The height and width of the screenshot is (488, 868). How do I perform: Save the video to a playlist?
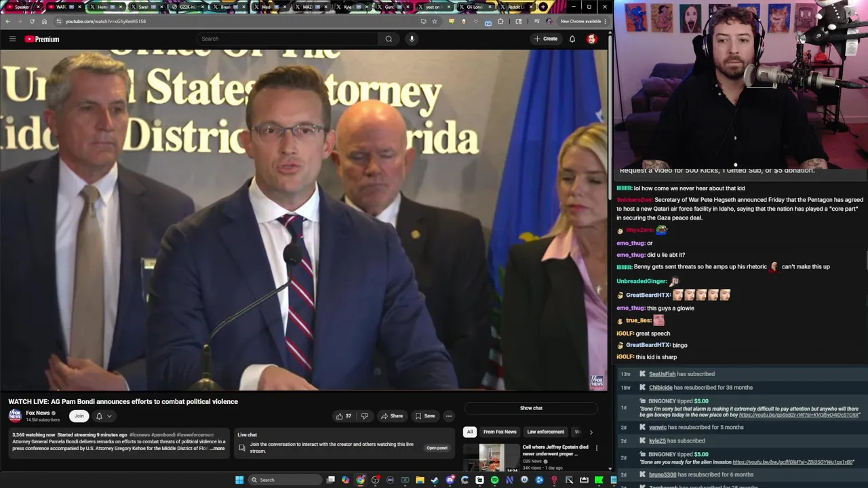(425, 416)
